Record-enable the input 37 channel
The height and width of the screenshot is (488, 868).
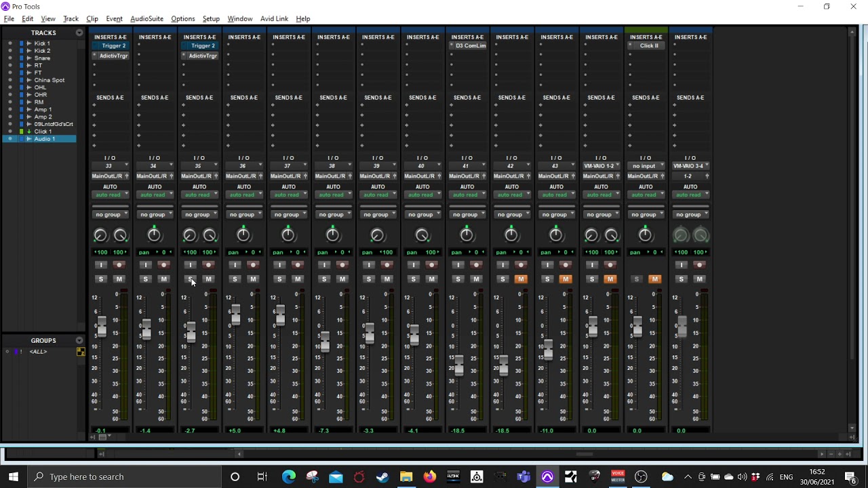[x=298, y=265]
